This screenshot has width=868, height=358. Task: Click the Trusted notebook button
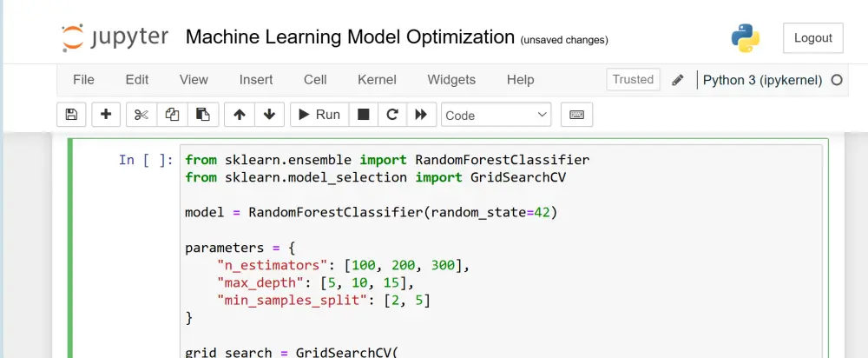634,80
